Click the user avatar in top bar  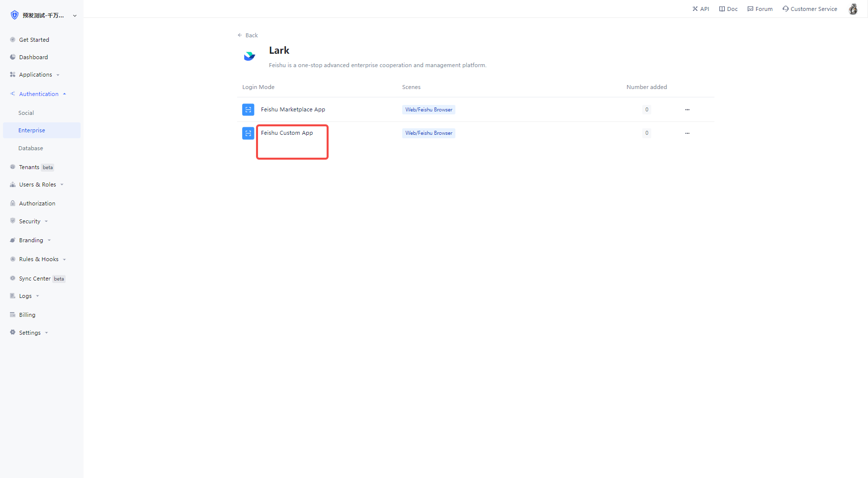tap(853, 9)
